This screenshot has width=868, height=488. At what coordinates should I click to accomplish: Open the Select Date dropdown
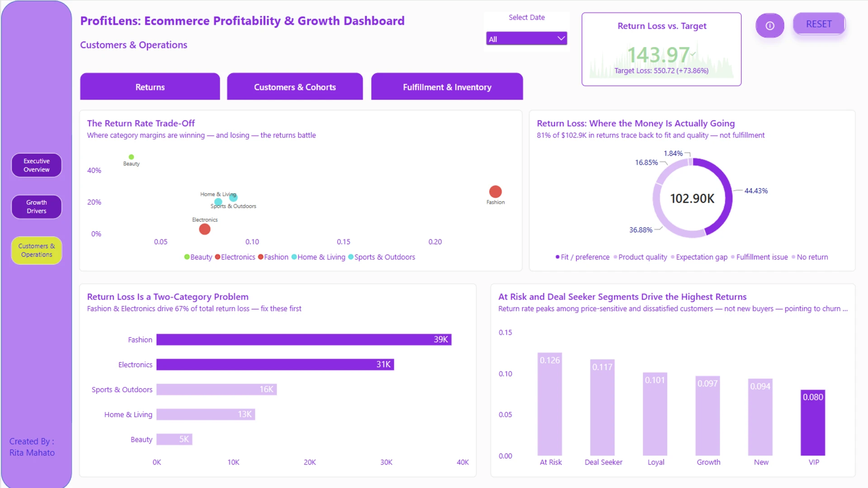click(526, 39)
